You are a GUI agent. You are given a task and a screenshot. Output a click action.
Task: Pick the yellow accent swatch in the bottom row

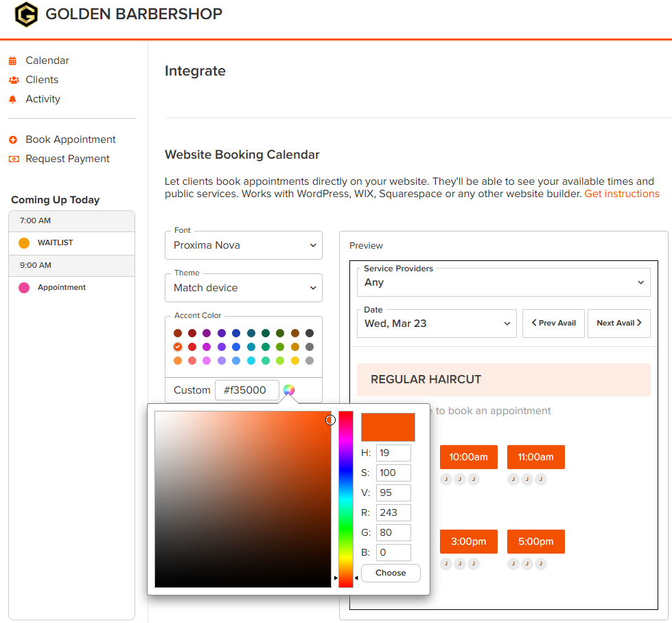click(295, 361)
